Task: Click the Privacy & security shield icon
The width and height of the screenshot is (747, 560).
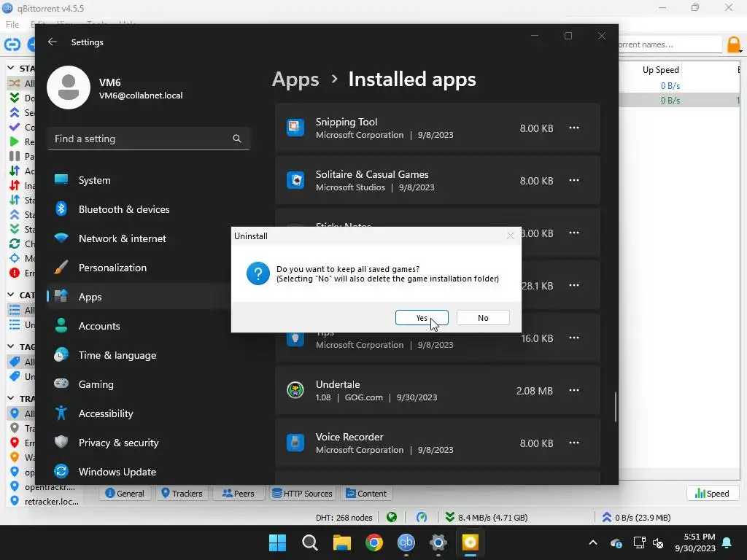Action: [x=61, y=443]
